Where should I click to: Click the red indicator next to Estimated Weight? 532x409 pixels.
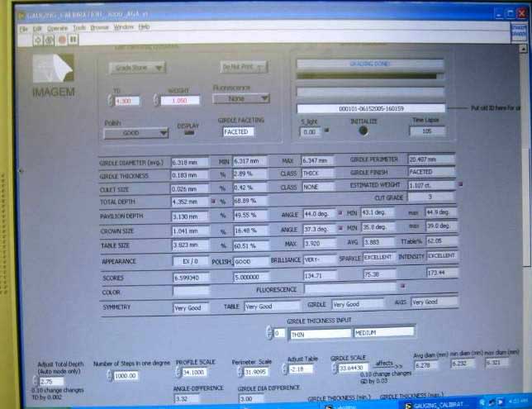[x=460, y=184]
